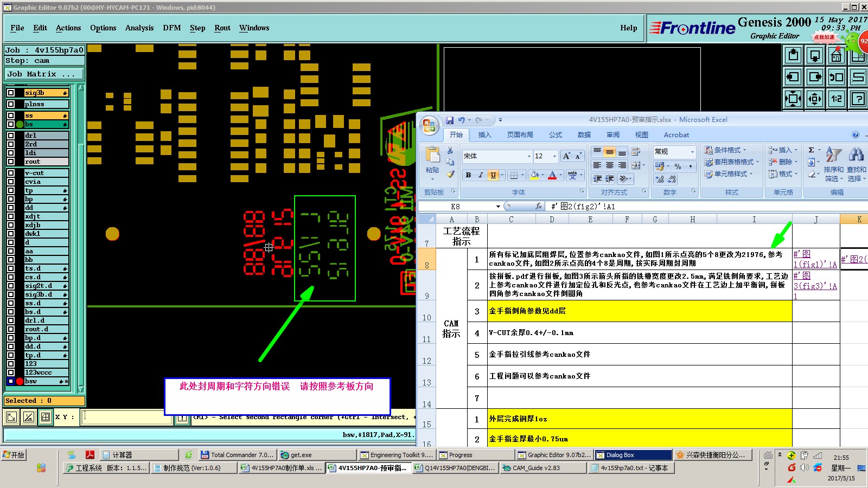Toggle the dd layer checkbox
Image resolution: width=868 pixels, height=488 pixels.
[x=11, y=208]
